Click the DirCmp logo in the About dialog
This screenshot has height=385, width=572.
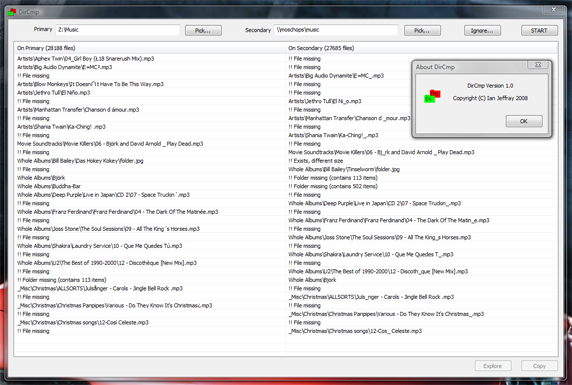click(432, 96)
